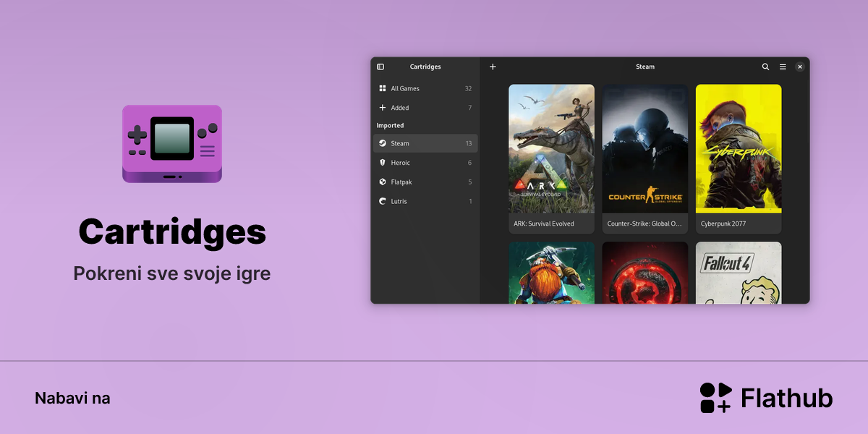Screen dimensions: 868x434
Task: Click the Lutris icon
Action: (x=383, y=201)
